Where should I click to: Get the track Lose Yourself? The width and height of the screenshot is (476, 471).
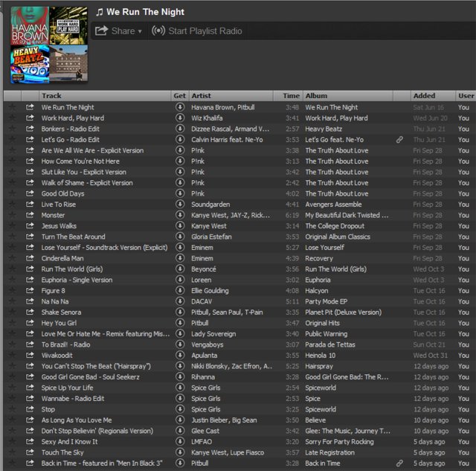[179, 248]
